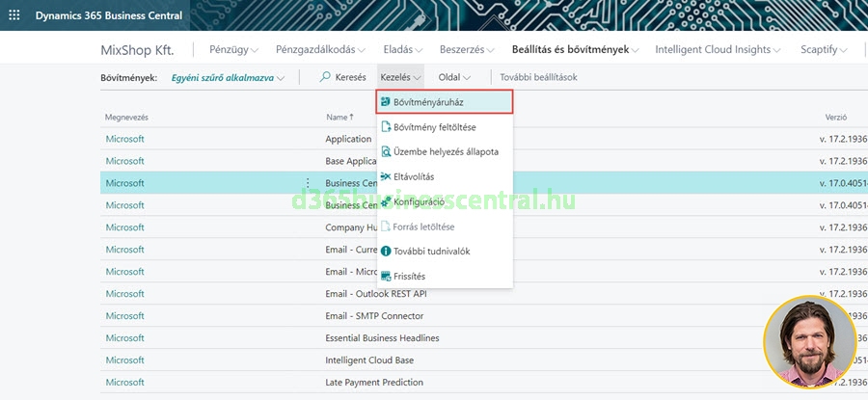This screenshot has width=868, height=400.
Task: Click the Forrás letöltése document icon
Action: [386, 227]
